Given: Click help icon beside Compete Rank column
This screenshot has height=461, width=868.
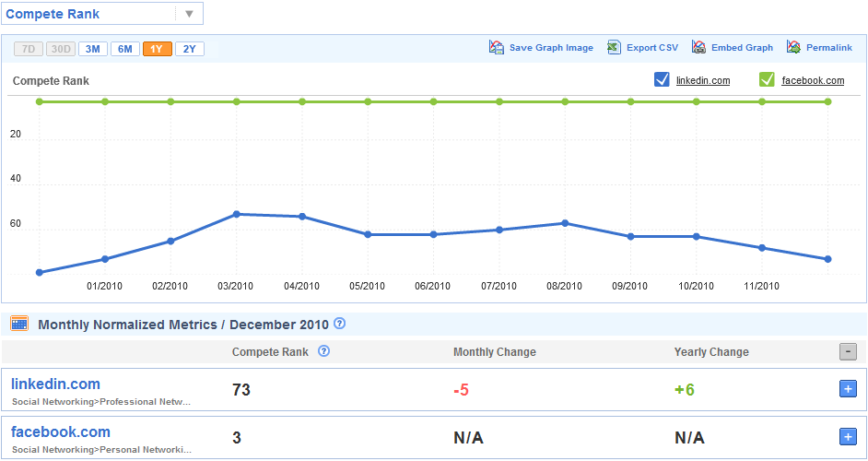Looking at the screenshot, I should coord(323,350).
